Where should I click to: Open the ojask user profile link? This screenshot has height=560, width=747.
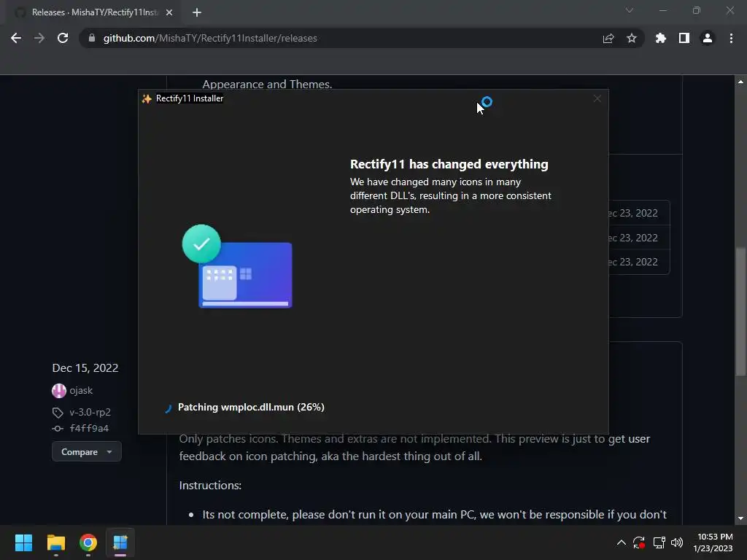pyautogui.click(x=81, y=391)
